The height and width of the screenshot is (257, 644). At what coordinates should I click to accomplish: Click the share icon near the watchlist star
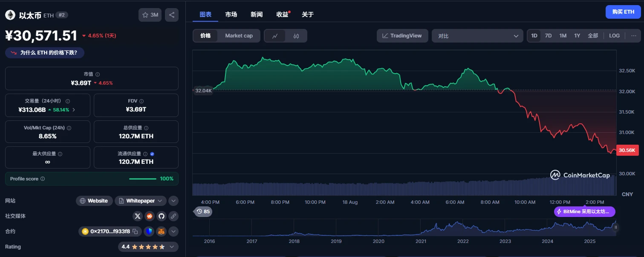point(172,14)
